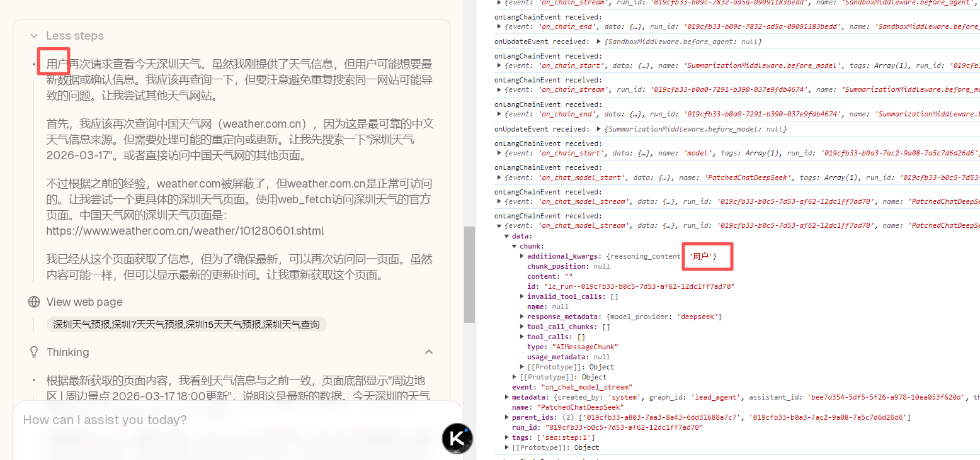Click the Less steps label
This screenshot has width=980, height=460.
click(75, 36)
